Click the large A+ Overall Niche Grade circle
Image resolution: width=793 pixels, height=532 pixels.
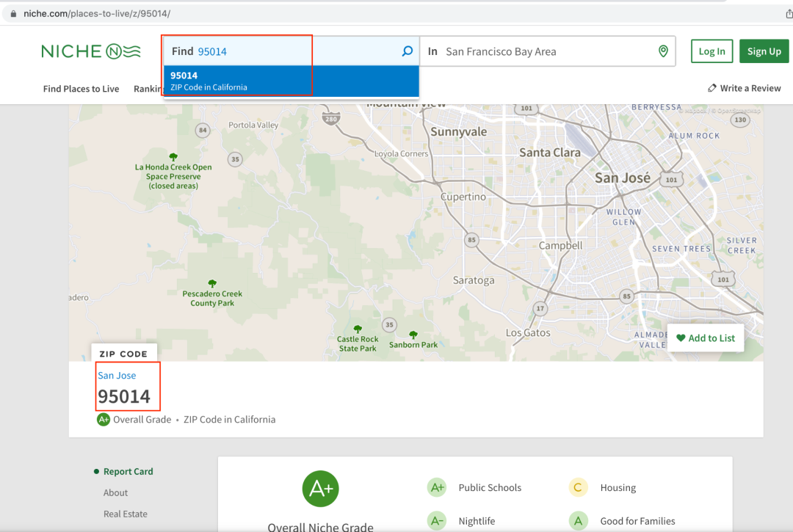(x=320, y=489)
